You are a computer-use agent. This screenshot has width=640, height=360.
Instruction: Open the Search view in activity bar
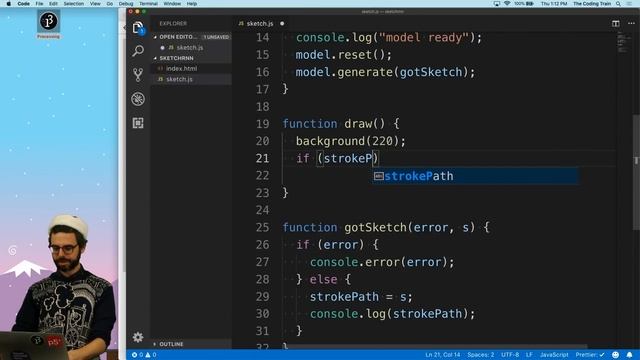tap(138, 51)
